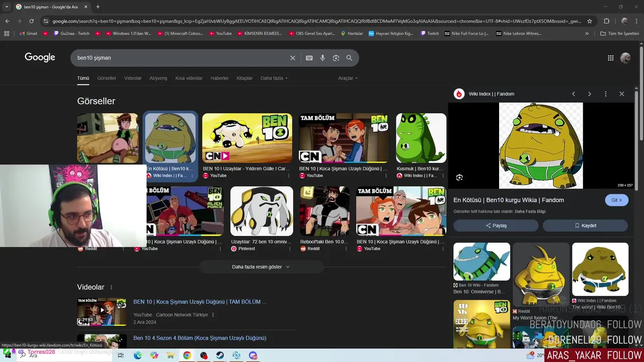
Task: Click the site info icon in address bar
Action: (46, 21)
